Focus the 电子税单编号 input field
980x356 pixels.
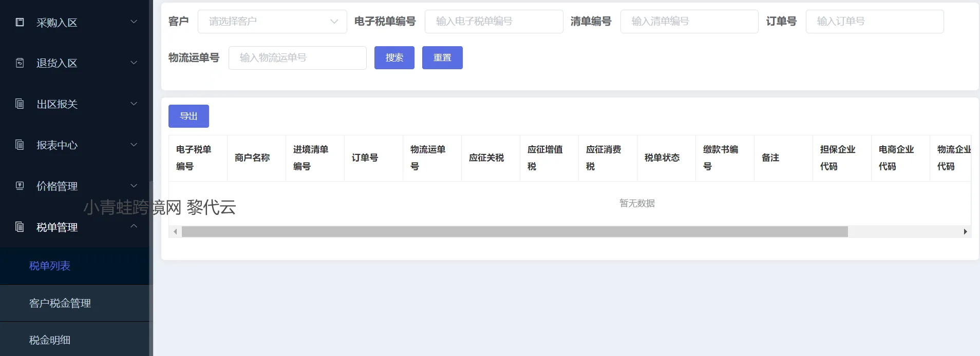(x=494, y=22)
